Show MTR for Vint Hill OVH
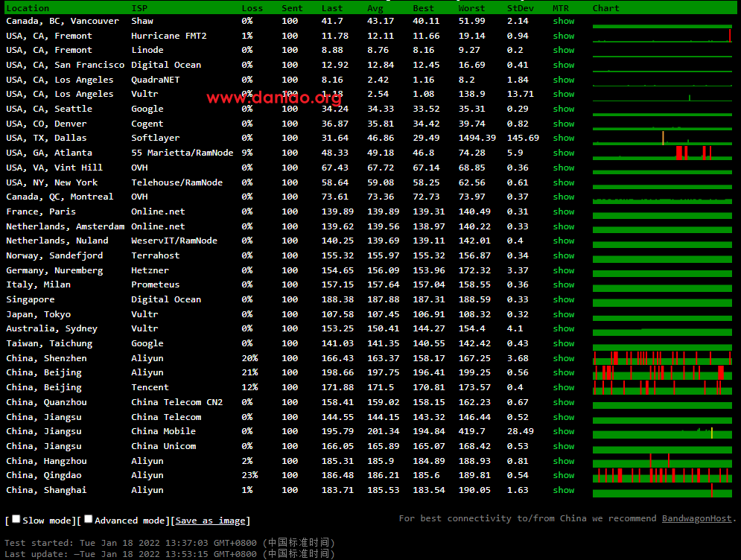This screenshot has width=741, height=560. pyautogui.click(x=564, y=168)
